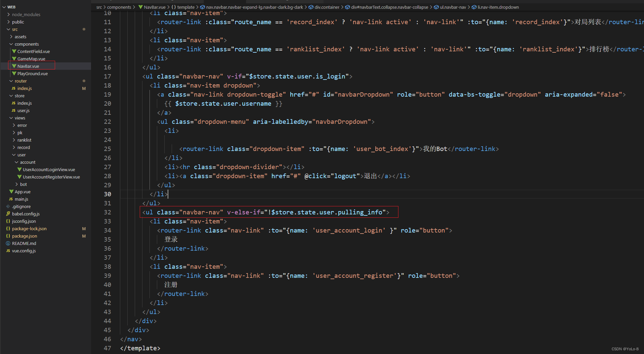Click modified marker M beside package.json

click(x=84, y=236)
